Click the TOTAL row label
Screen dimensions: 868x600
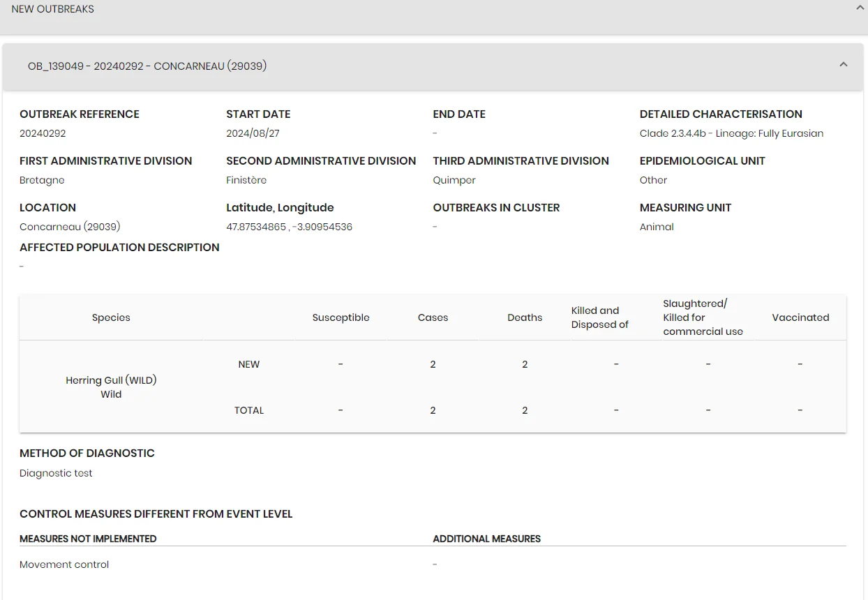coord(249,410)
